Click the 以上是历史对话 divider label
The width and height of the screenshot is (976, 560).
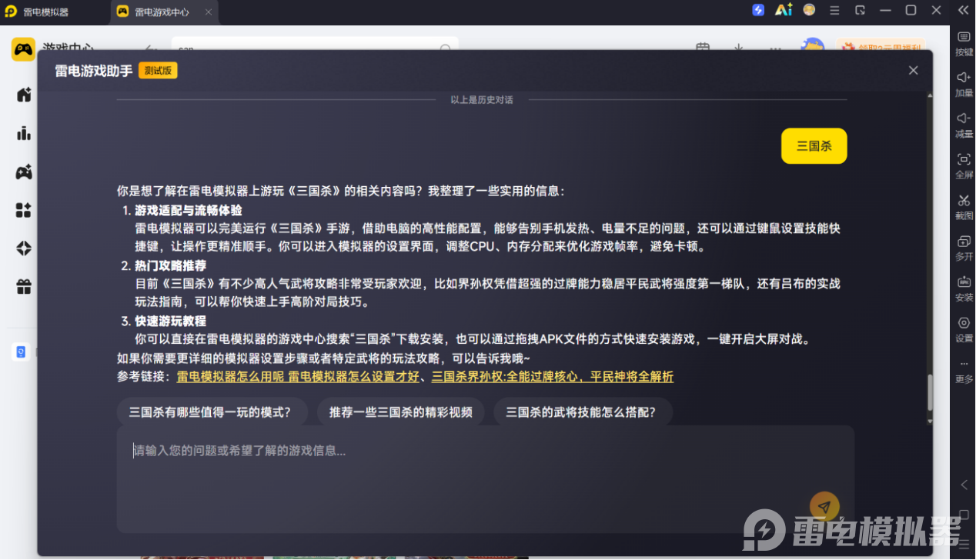(x=482, y=100)
